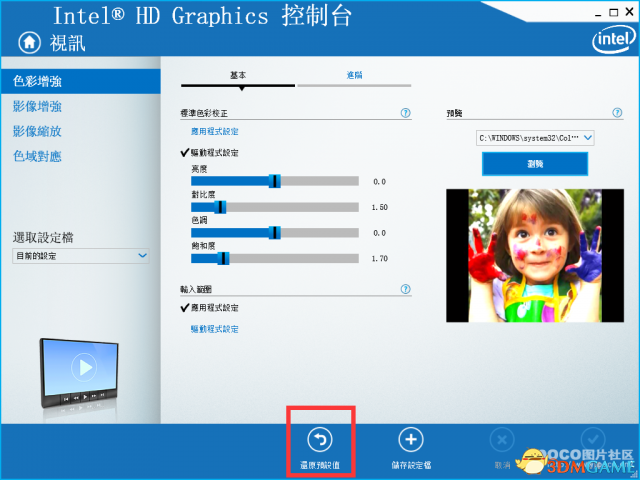The height and width of the screenshot is (480, 640).
Task: Maximize the Intel control panel window
Action: click(x=613, y=13)
